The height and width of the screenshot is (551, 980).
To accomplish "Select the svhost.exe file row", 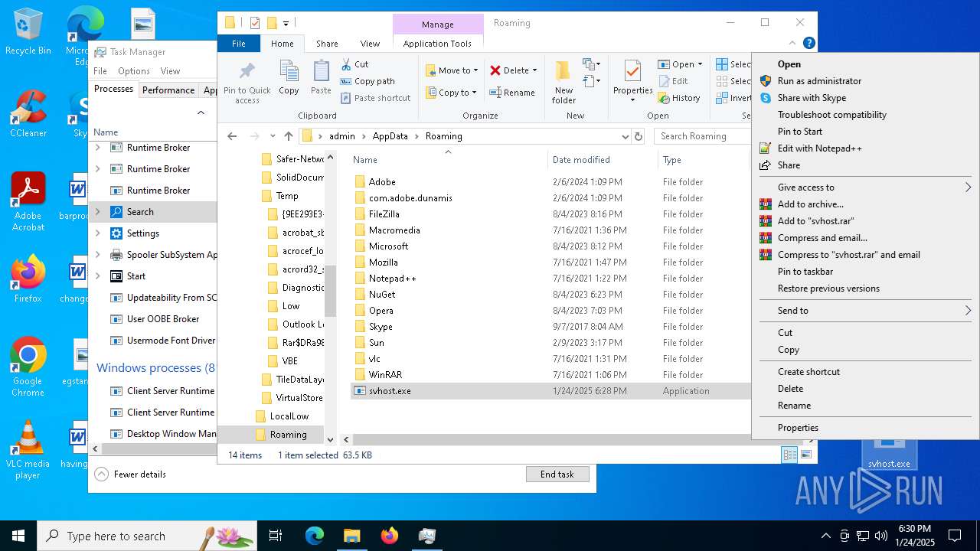I will pos(550,391).
